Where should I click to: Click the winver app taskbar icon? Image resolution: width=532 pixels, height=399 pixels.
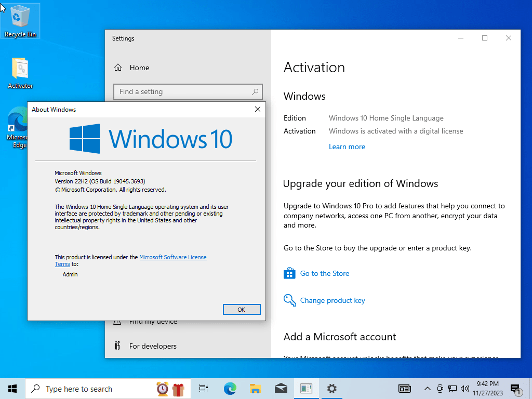pos(306,389)
